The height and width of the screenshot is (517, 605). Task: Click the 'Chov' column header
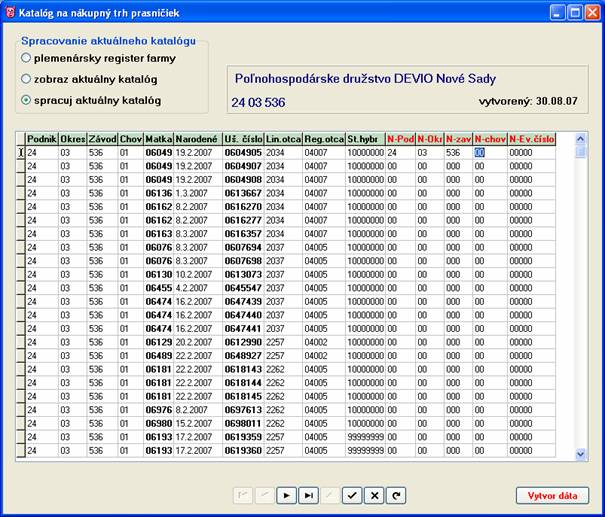(x=131, y=139)
